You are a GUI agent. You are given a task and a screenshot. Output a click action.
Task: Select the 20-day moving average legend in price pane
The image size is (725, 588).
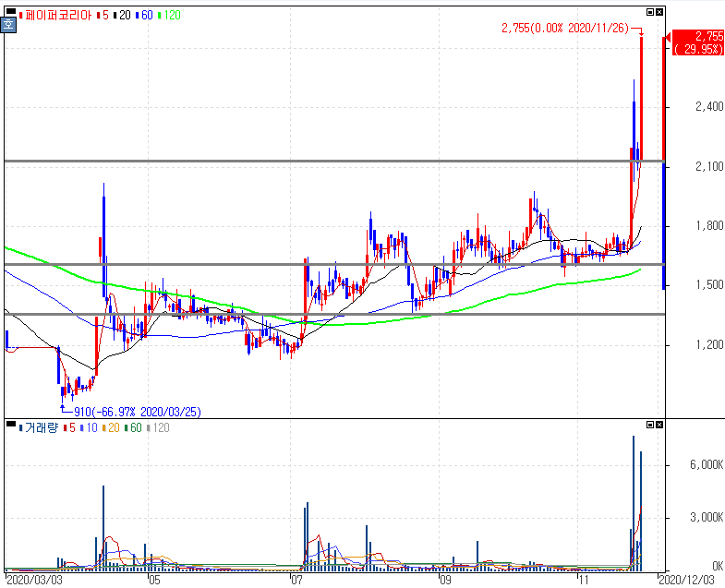(x=122, y=16)
